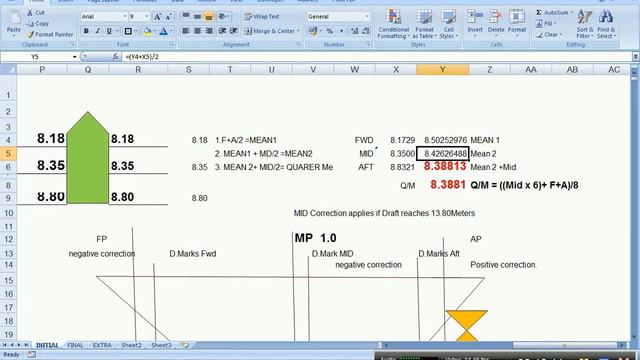This screenshot has width=640, height=360.
Task: Click in the formula bar
Action: tap(376, 57)
